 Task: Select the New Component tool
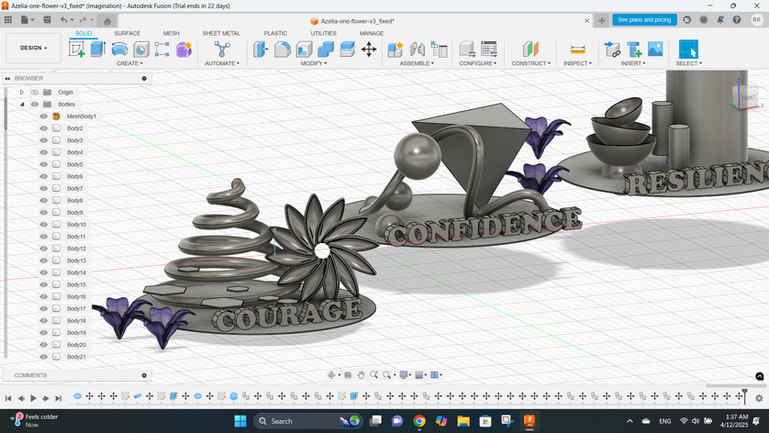tap(395, 49)
